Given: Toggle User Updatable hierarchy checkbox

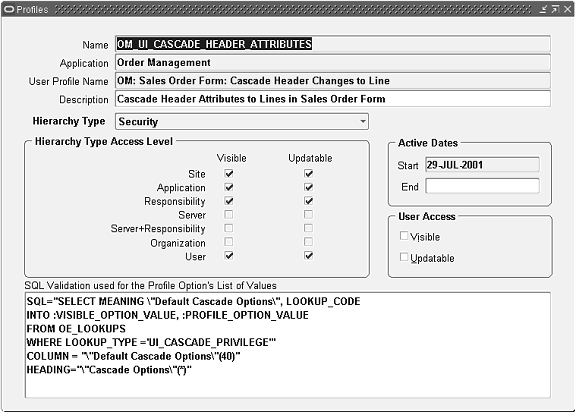Looking at the screenshot, I should 308,256.
